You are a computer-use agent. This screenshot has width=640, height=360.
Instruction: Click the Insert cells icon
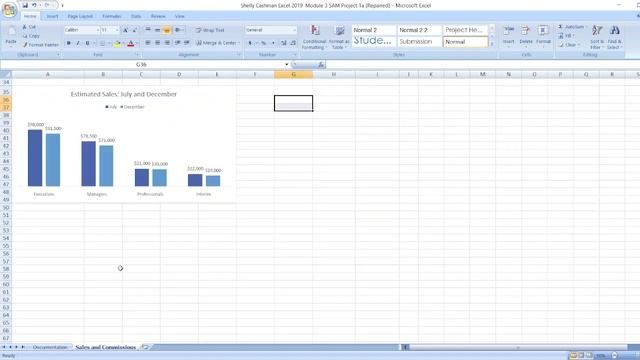pyautogui.click(x=509, y=31)
